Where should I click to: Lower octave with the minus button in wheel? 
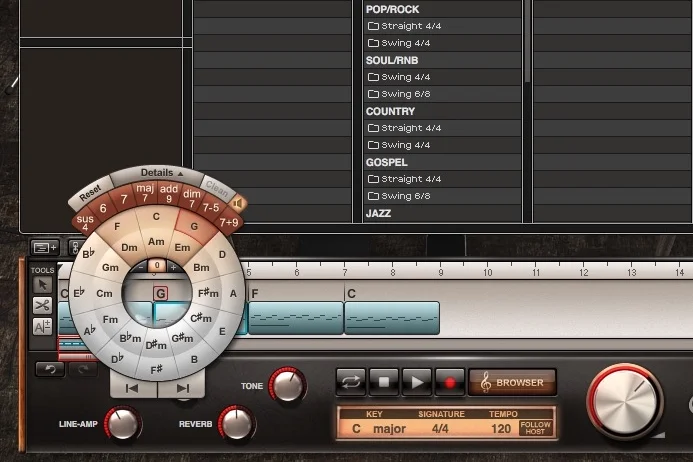click(141, 267)
